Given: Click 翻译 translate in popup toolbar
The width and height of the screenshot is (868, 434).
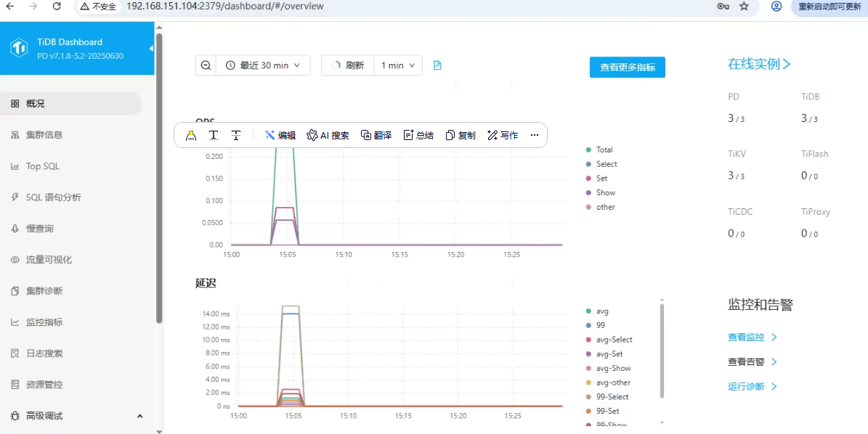Looking at the screenshot, I should pyautogui.click(x=376, y=136).
